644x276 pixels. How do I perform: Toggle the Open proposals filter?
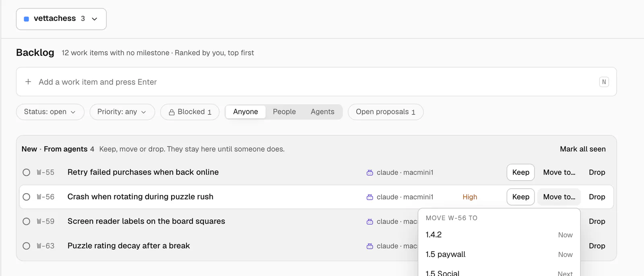pyautogui.click(x=386, y=112)
